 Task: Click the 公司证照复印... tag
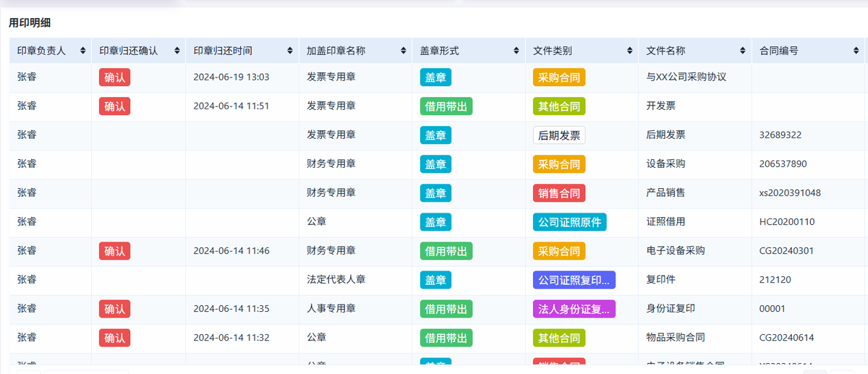[574, 280]
